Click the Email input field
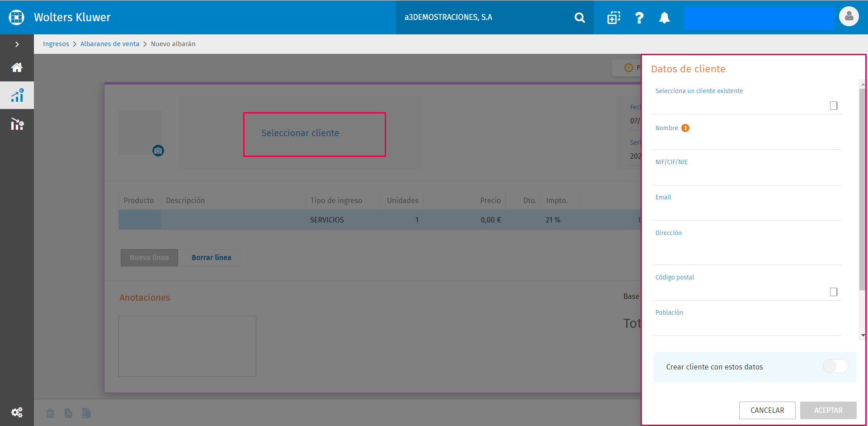Screen dimensions: 868x426 click(x=747, y=211)
